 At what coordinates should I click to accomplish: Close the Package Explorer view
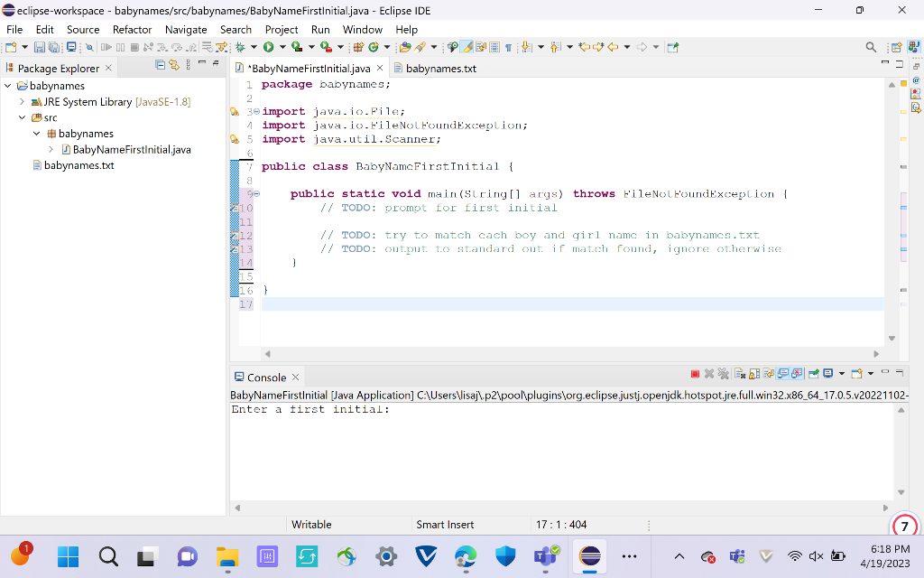(108, 68)
